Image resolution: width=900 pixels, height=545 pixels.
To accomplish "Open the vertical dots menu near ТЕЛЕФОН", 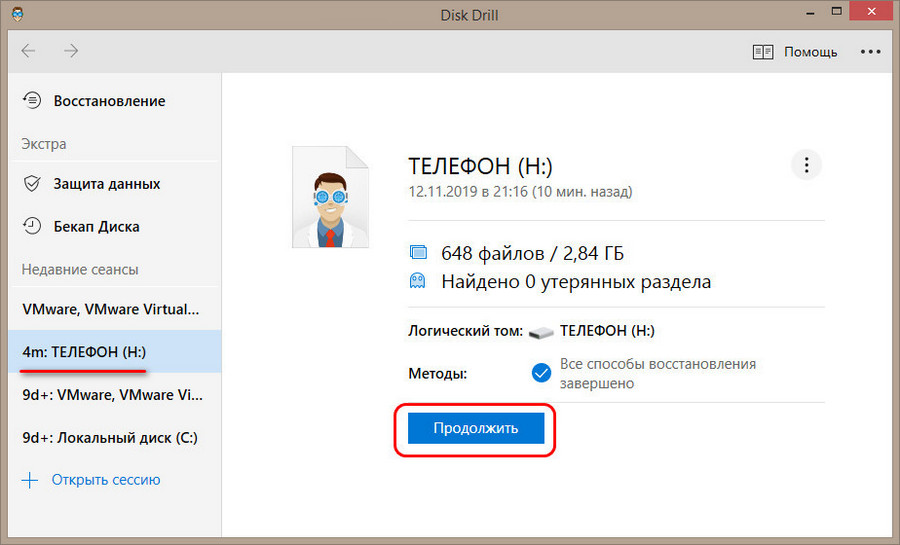I will coord(806,165).
